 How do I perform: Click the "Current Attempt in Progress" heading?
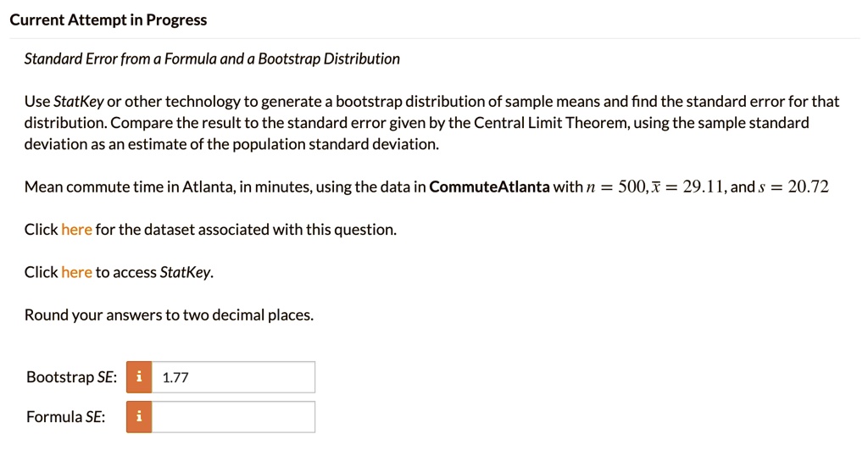click(x=108, y=19)
